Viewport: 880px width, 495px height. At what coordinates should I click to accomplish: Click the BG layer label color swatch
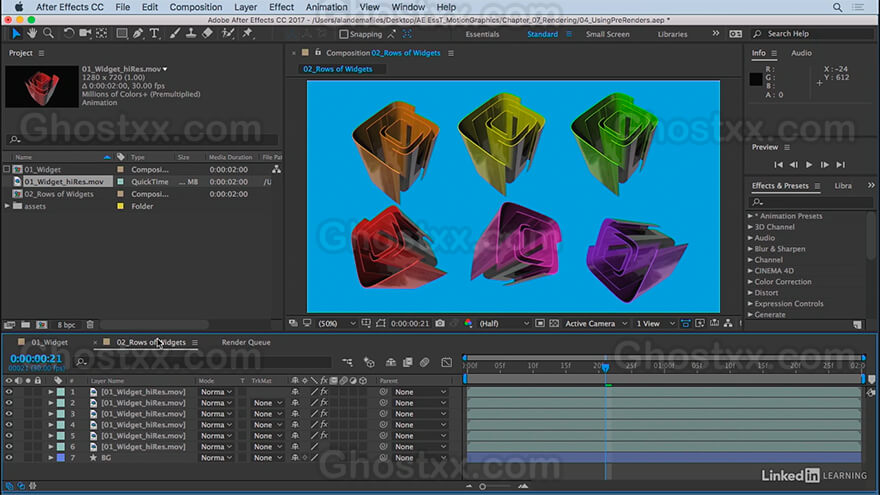coord(61,457)
